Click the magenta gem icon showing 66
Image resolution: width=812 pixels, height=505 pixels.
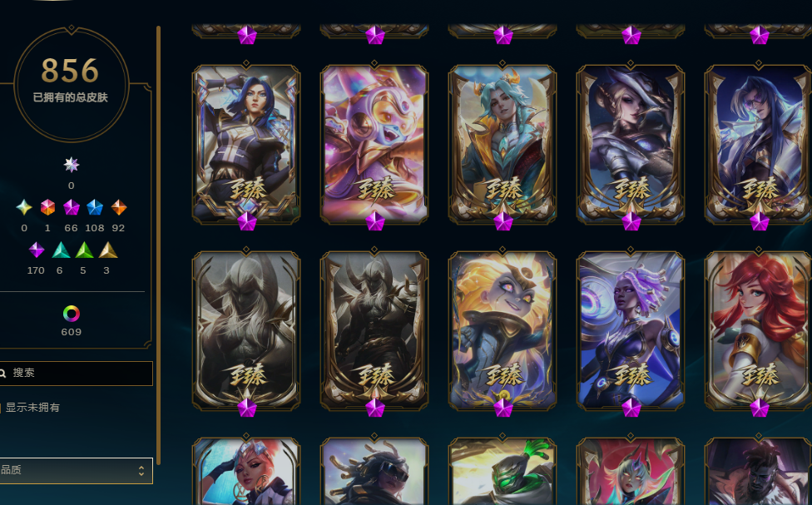coord(72,207)
